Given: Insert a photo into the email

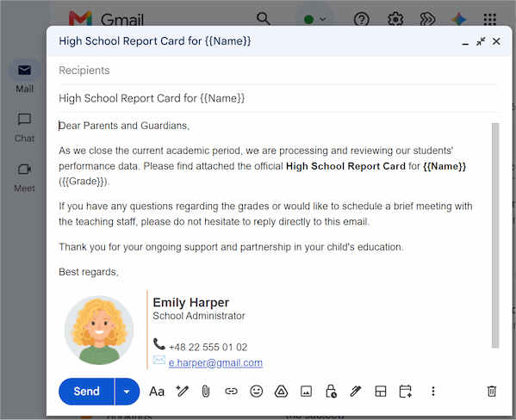Looking at the screenshot, I should (306, 392).
